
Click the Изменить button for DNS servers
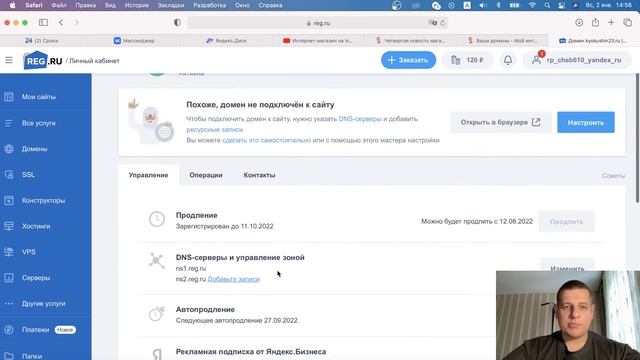tap(567, 265)
